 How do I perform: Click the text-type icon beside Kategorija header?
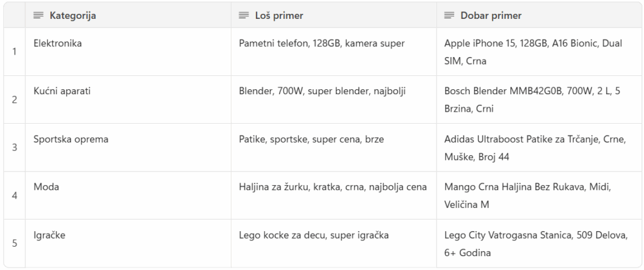pyautogui.click(x=38, y=16)
